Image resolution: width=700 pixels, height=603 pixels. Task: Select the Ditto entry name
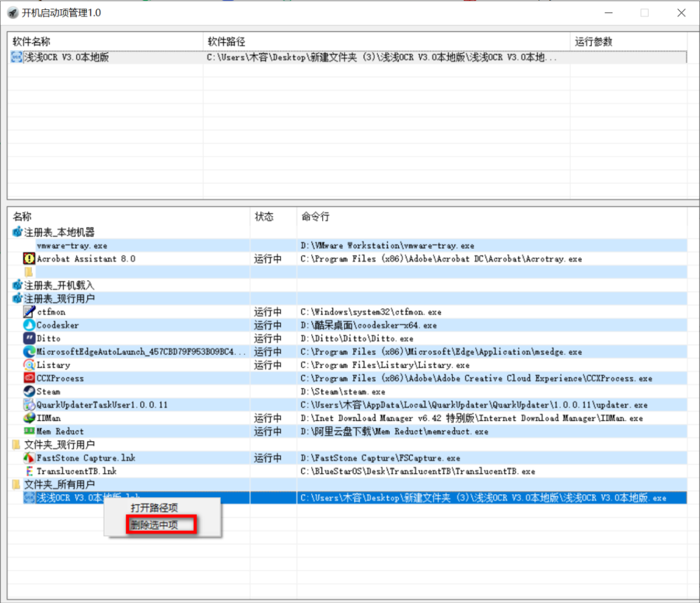(49, 338)
